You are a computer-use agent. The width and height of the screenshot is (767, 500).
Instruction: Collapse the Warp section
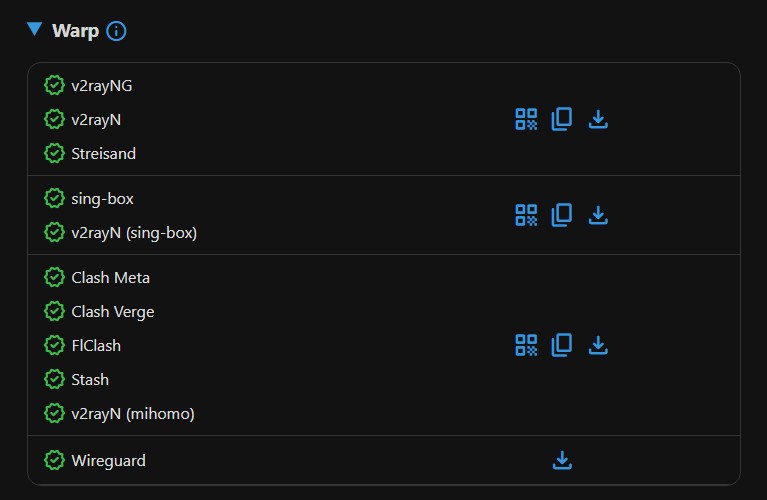tap(35, 30)
